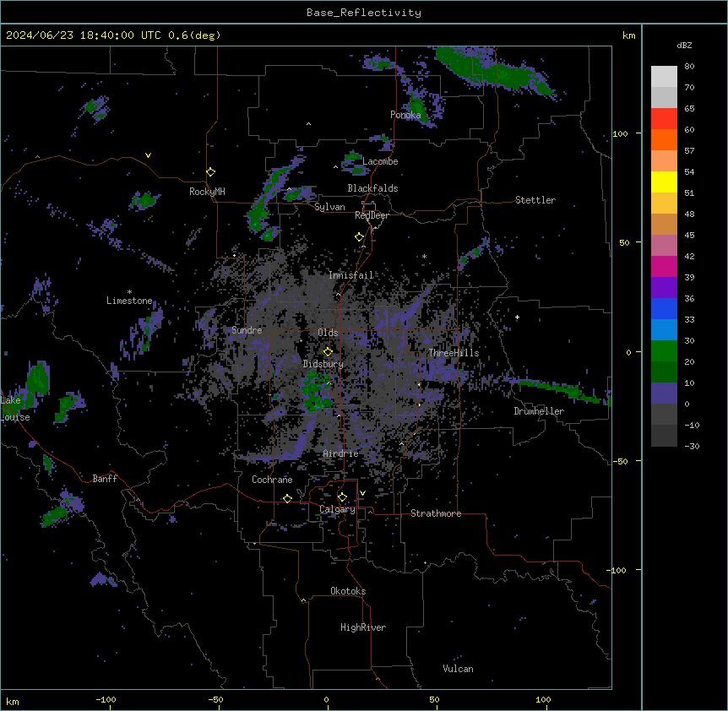
Task: Click the asterisk marker above Limestone label
Action: coord(129,292)
